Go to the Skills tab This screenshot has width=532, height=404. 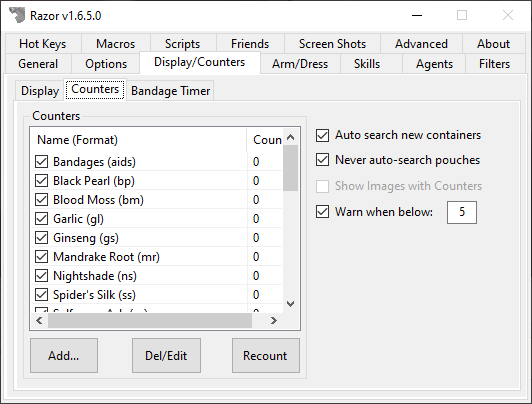click(x=367, y=64)
